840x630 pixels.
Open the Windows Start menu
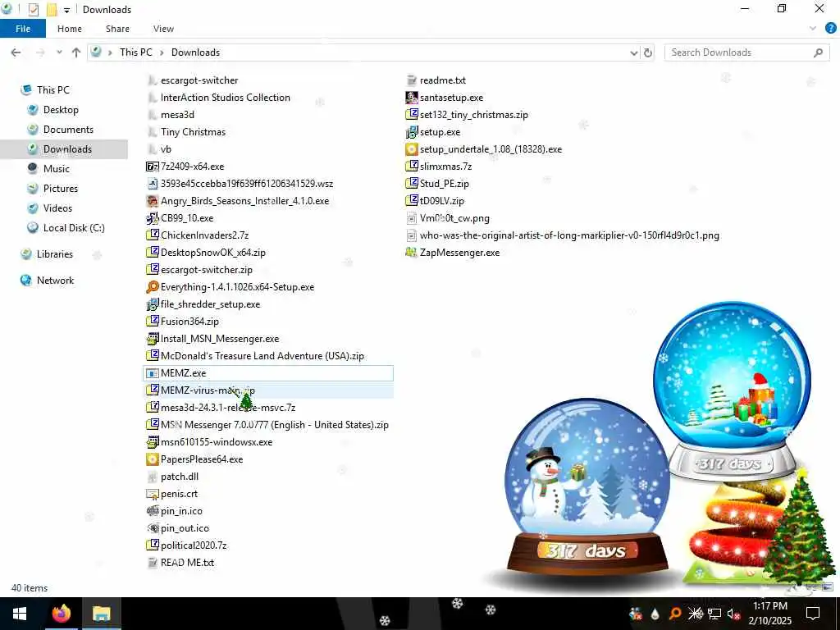pos(20,614)
